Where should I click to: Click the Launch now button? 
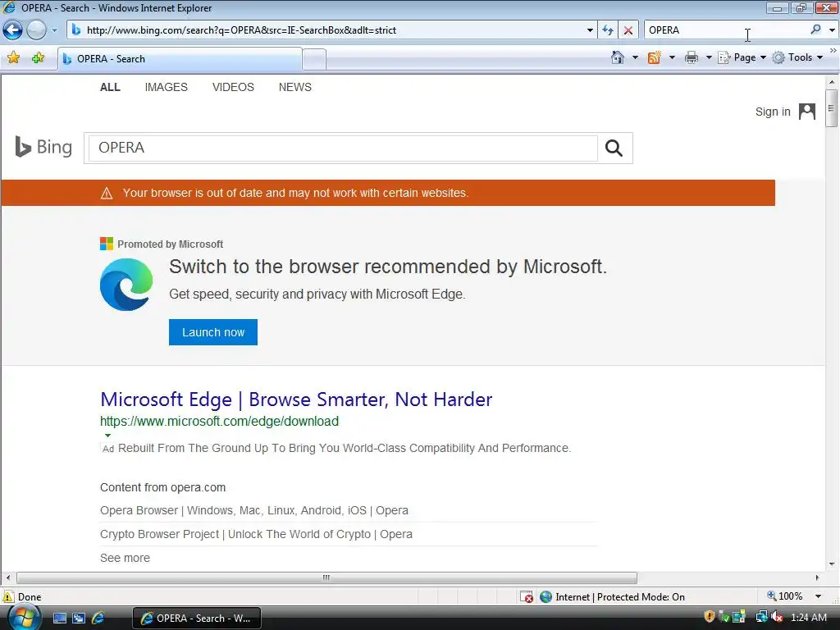pyautogui.click(x=213, y=332)
